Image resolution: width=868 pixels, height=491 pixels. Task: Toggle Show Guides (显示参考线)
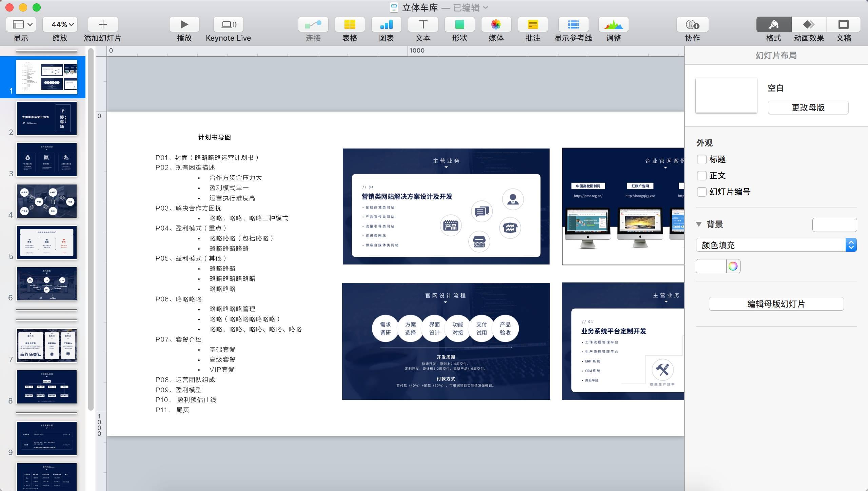coord(573,24)
